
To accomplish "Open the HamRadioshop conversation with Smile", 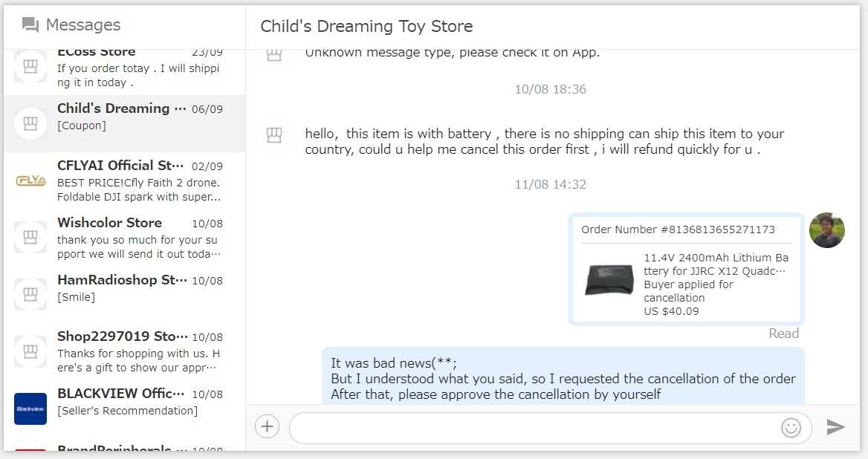I will coord(138,289).
